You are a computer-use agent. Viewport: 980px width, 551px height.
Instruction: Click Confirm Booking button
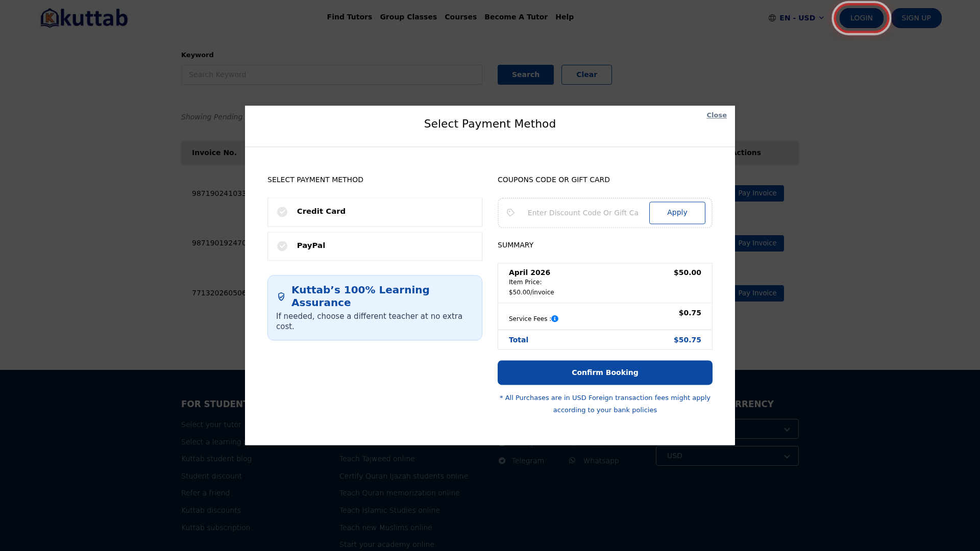pyautogui.click(x=605, y=373)
